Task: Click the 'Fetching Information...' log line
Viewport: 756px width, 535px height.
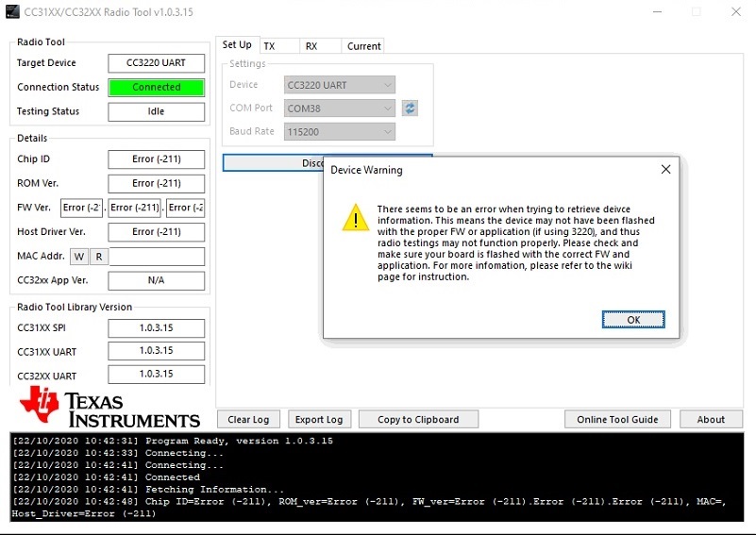Action: [148, 489]
